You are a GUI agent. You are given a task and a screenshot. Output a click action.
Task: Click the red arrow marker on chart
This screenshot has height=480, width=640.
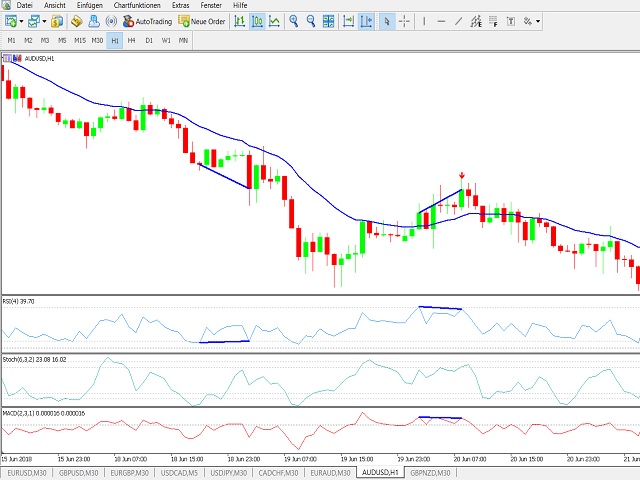point(461,176)
